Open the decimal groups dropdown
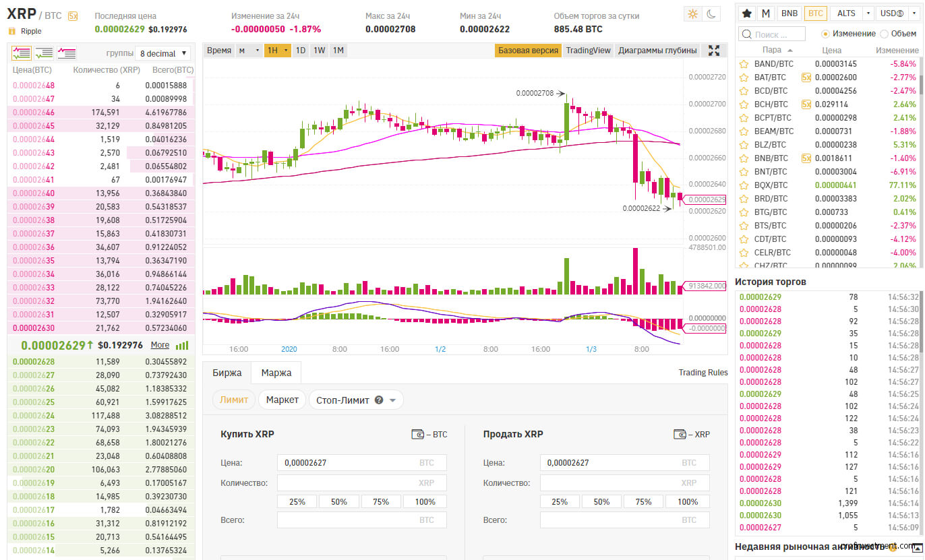The image size is (925, 560). (162, 53)
